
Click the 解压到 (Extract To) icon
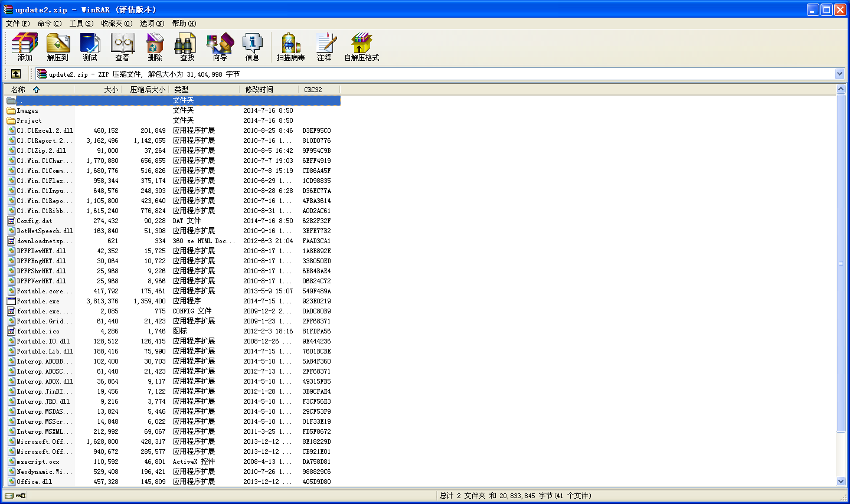point(57,47)
